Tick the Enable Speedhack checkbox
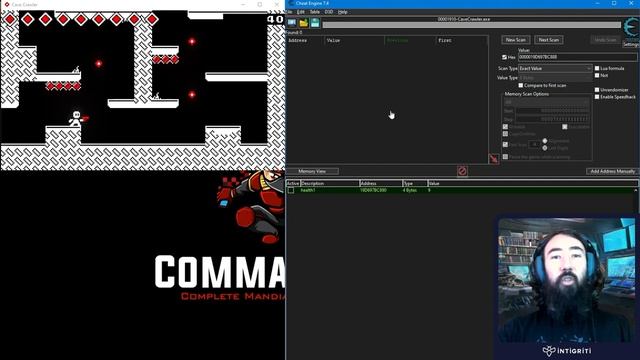The width and height of the screenshot is (640, 360). coord(597,97)
